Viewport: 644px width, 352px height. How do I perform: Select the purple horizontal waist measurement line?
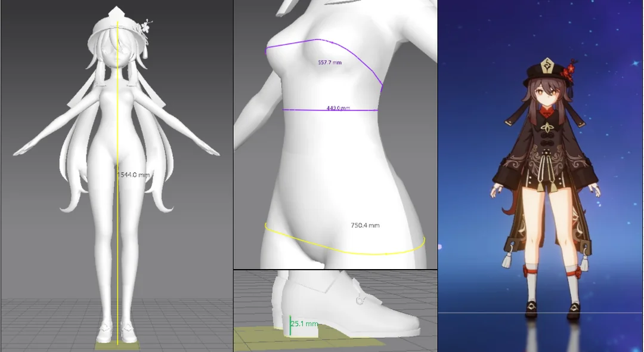tap(330, 110)
